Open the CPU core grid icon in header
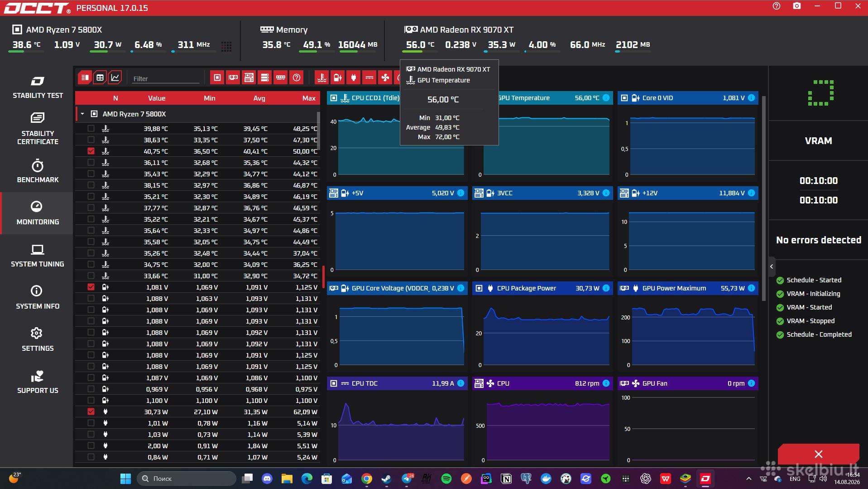Viewport: 868px width, 489px height. (x=226, y=46)
